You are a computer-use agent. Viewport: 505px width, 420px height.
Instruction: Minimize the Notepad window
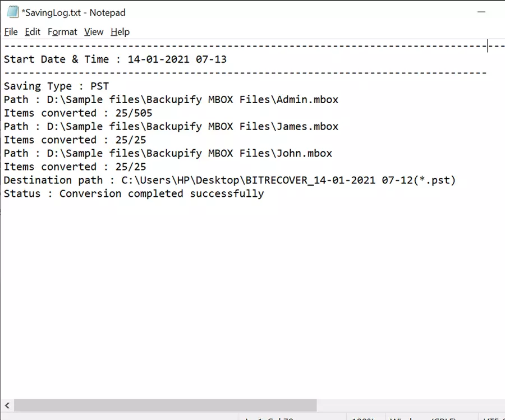point(481,12)
